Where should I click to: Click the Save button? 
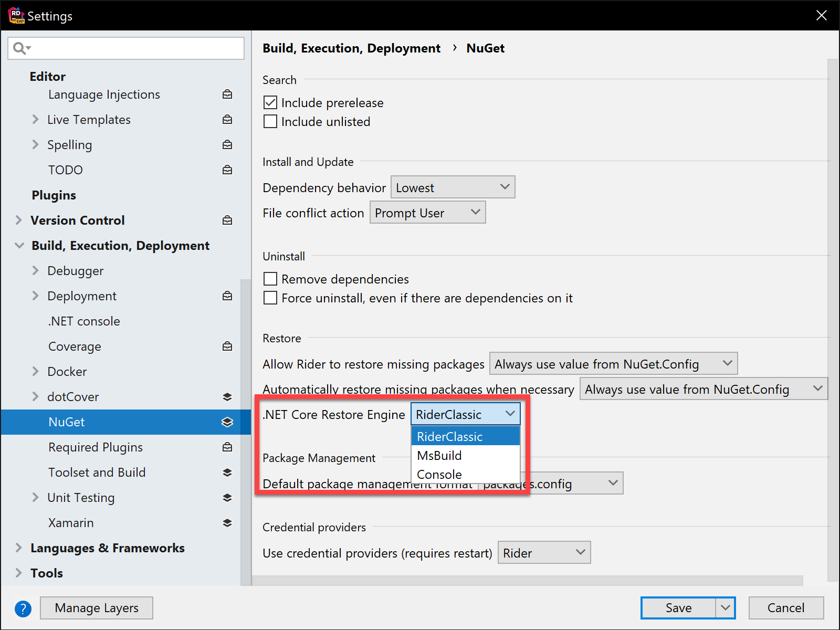coord(678,608)
